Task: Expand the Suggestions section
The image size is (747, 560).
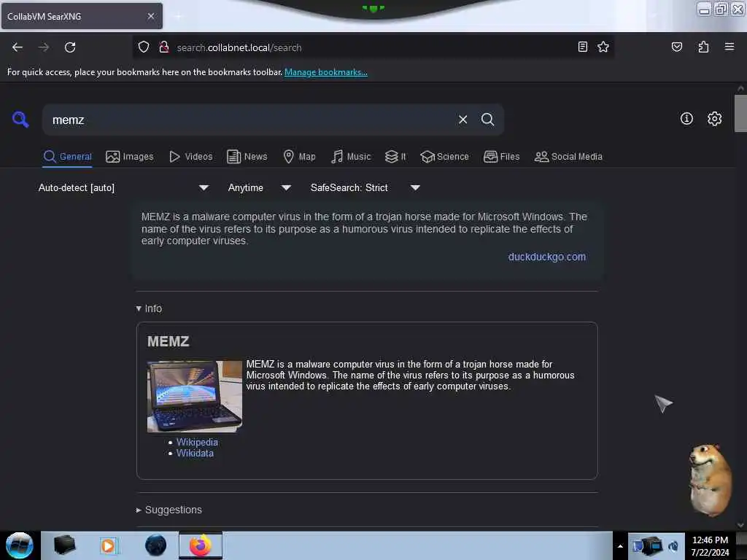Action: pos(169,510)
